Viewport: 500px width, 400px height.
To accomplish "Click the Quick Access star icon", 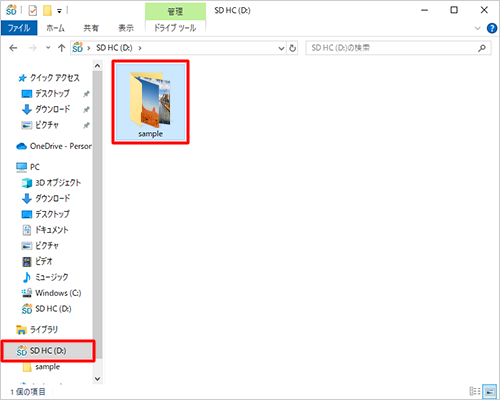I will pyautogui.click(x=22, y=78).
